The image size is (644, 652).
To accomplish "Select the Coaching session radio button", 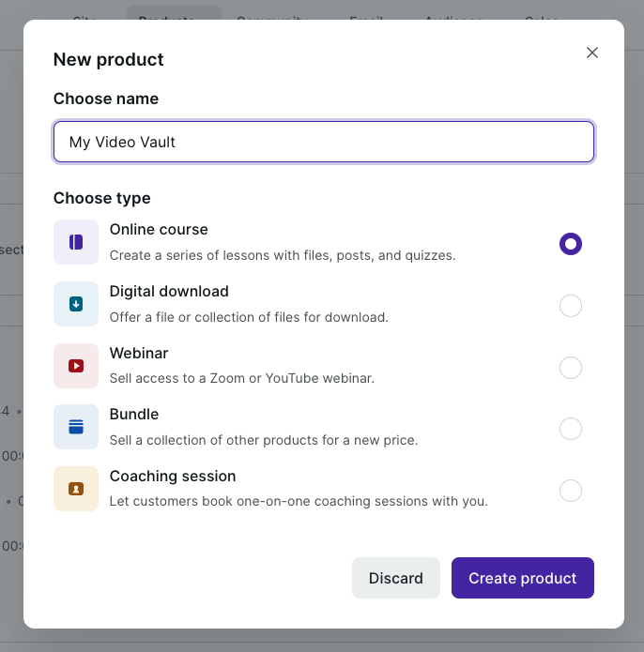I will click(x=571, y=491).
